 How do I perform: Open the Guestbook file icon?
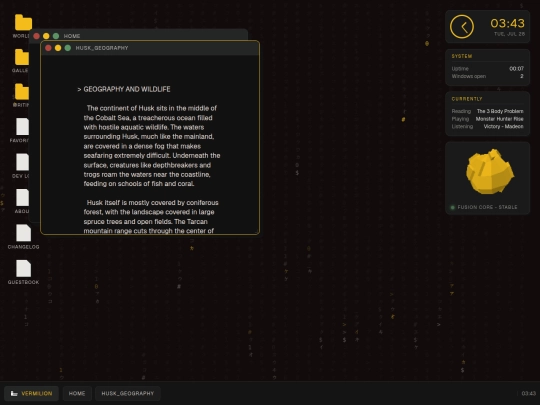point(23,268)
